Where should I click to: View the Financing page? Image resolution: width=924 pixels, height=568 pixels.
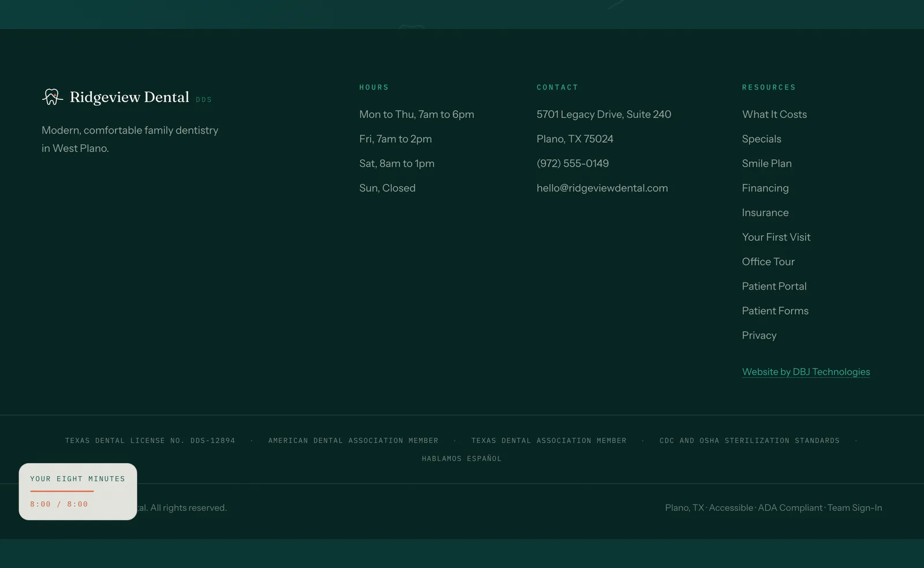(765, 188)
